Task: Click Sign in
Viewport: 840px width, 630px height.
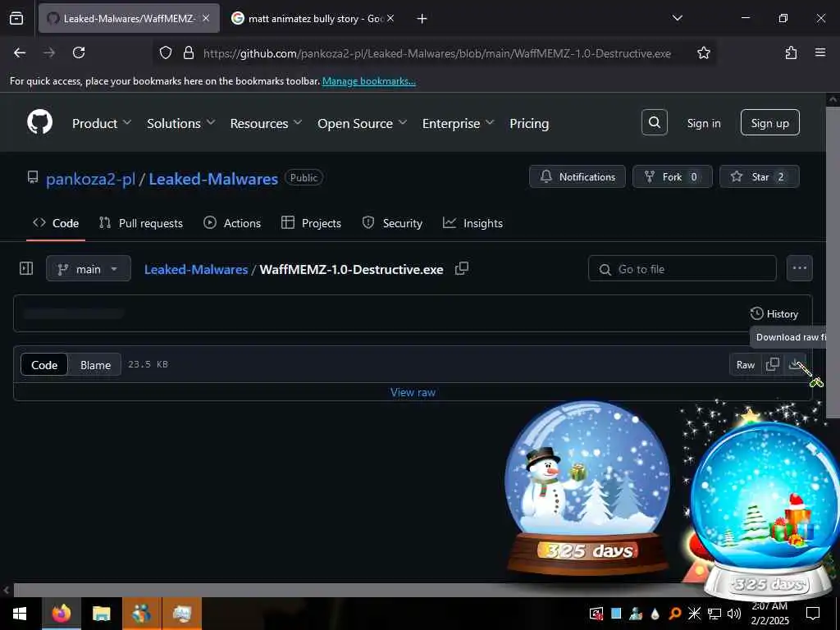Action: [x=703, y=123]
